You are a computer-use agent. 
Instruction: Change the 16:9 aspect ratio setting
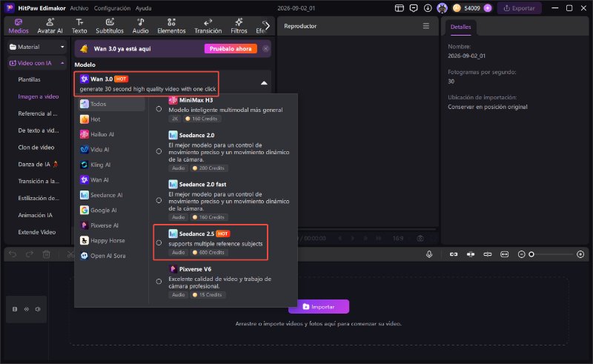pos(398,238)
